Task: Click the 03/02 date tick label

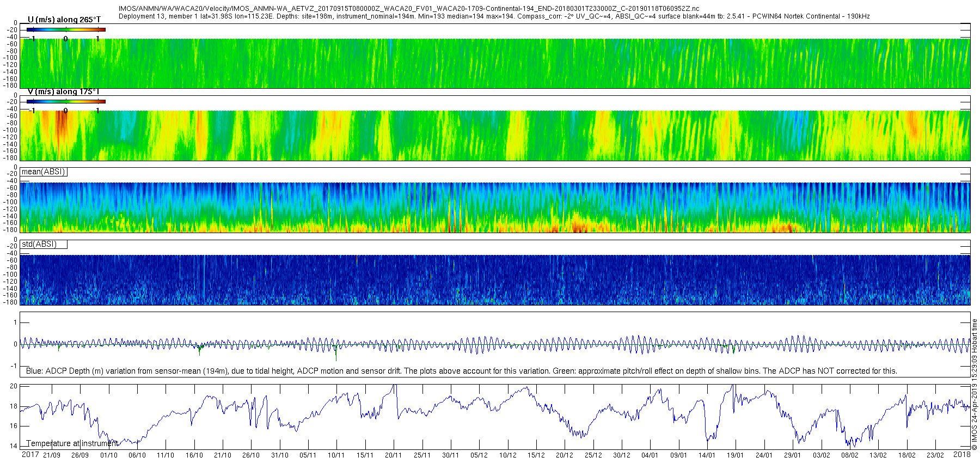Action: pyautogui.click(x=822, y=455)
